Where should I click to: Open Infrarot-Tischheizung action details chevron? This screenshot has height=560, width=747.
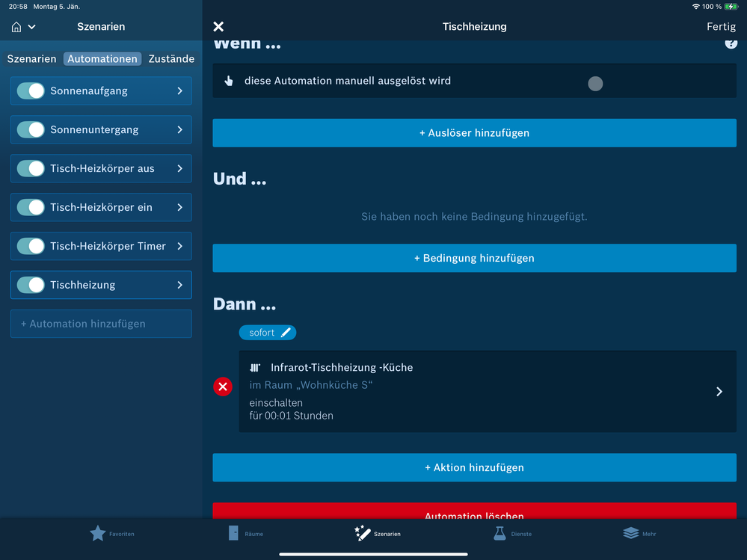click(x=719, y=392)
